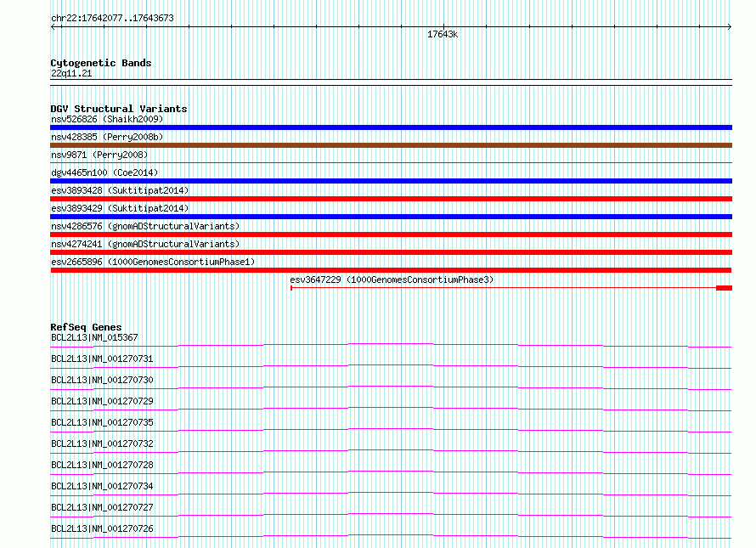The image size is (756, 548).
Task: Click the 22q11.21 band label
Action: [x=71, y=73]
